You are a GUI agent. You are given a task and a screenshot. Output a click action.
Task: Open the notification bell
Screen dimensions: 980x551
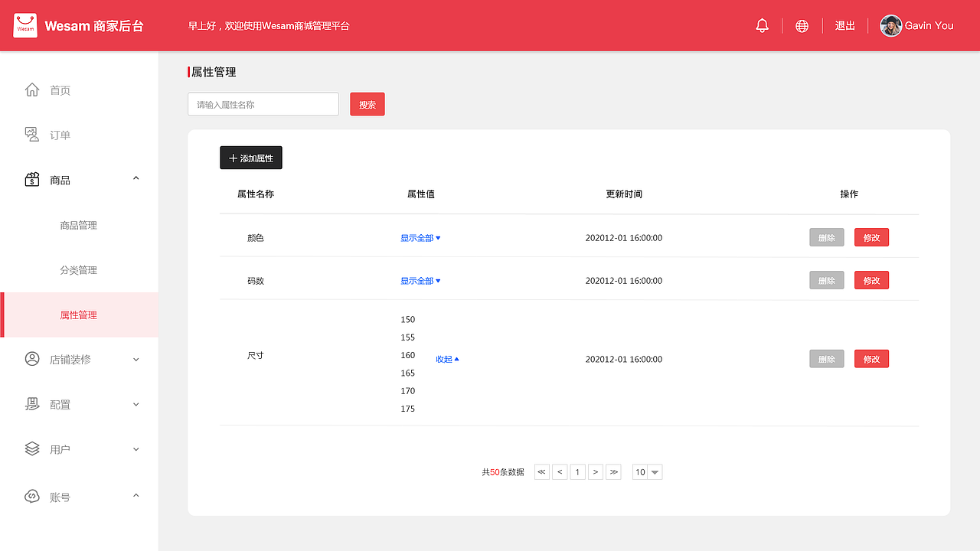762,25
